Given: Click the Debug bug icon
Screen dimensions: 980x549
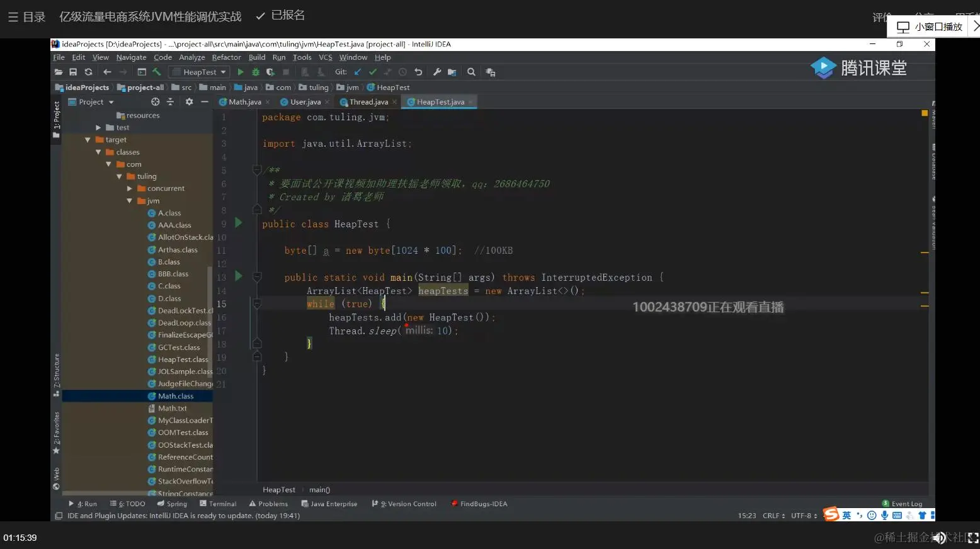Looking at the screenshot, I should tap(255, 72).
